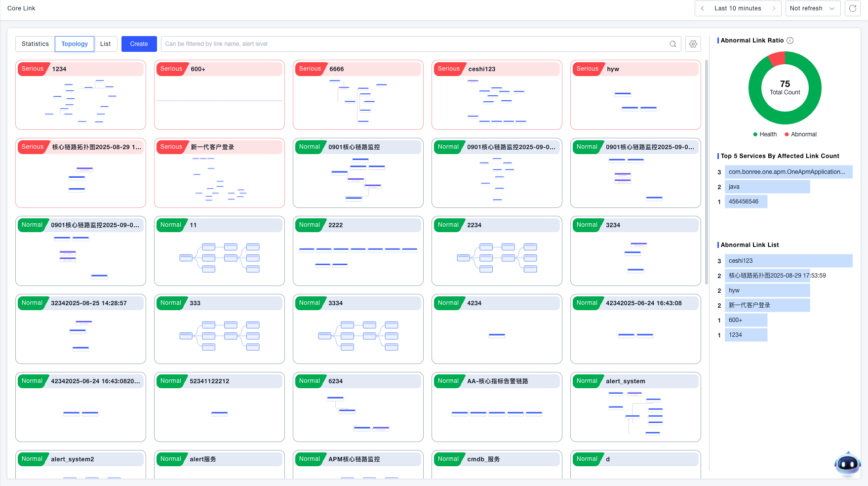This screenshot has width=868, height=486.
Task: Click the refresh icon in top bar
Action: (x=852, y=8)
